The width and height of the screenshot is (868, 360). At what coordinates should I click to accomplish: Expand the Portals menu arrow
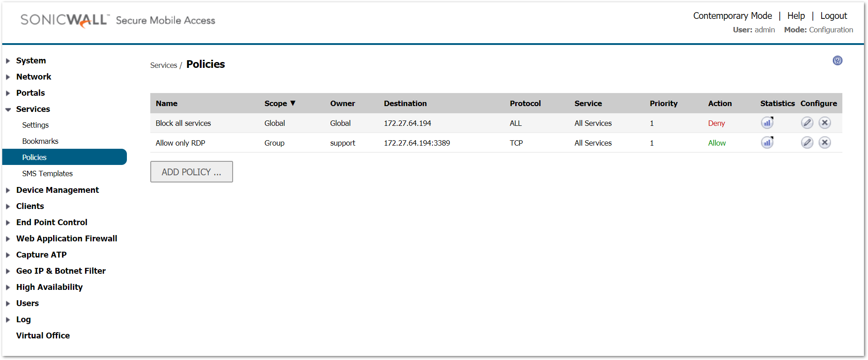point(8,93)
